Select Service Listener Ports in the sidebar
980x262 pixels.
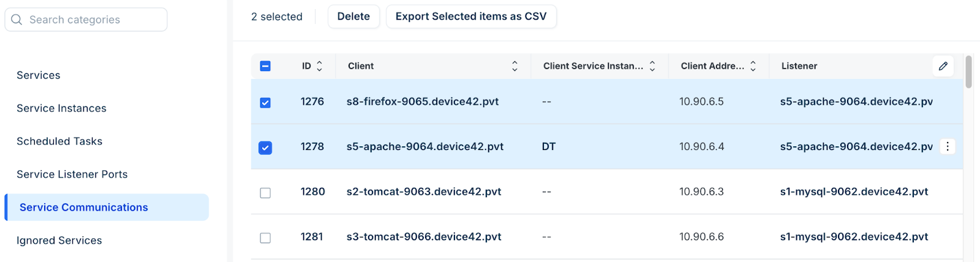click(x=72, y=174)
